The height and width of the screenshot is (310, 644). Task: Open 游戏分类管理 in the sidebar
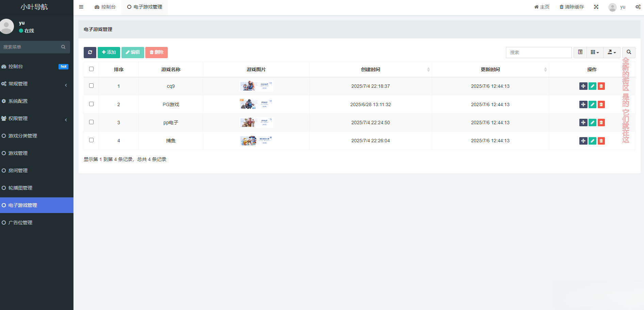tap(22, 136)
